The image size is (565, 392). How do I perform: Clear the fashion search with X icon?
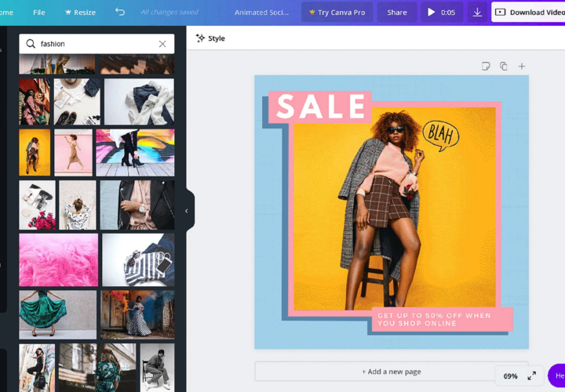pyautogui.click(x=162, y=44)
